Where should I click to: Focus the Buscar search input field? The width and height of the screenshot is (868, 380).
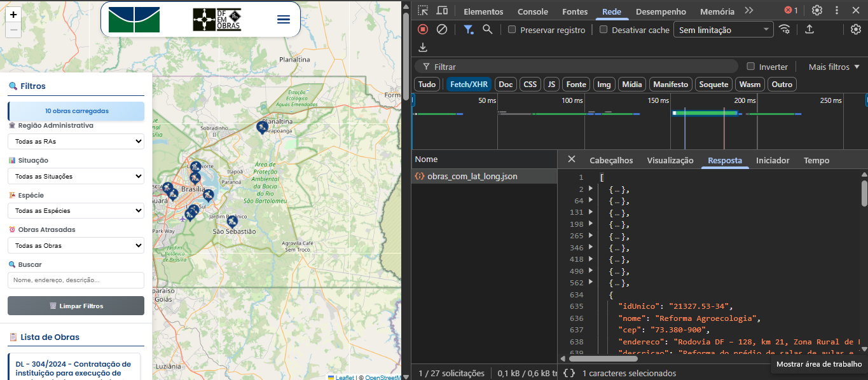(x=76, y=280)
